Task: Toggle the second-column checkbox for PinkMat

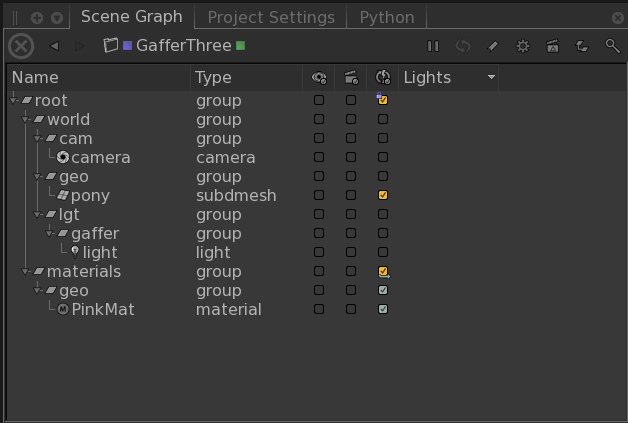Action: click(351, 309)
